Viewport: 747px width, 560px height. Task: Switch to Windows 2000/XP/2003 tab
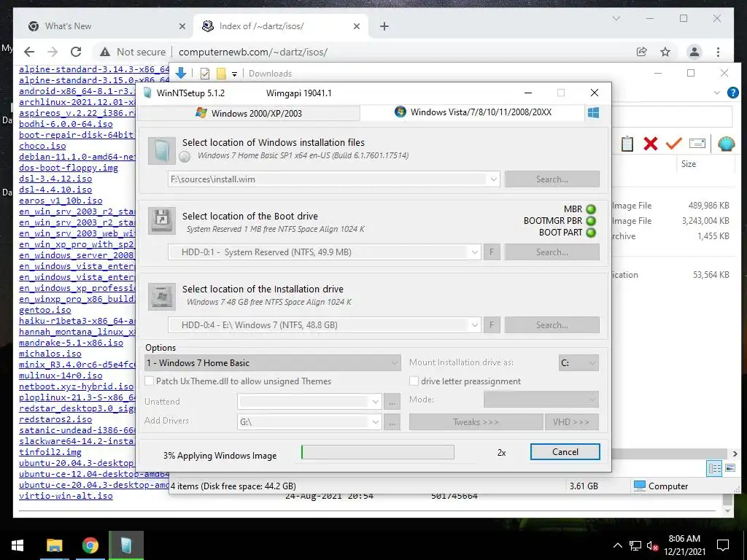248,113
